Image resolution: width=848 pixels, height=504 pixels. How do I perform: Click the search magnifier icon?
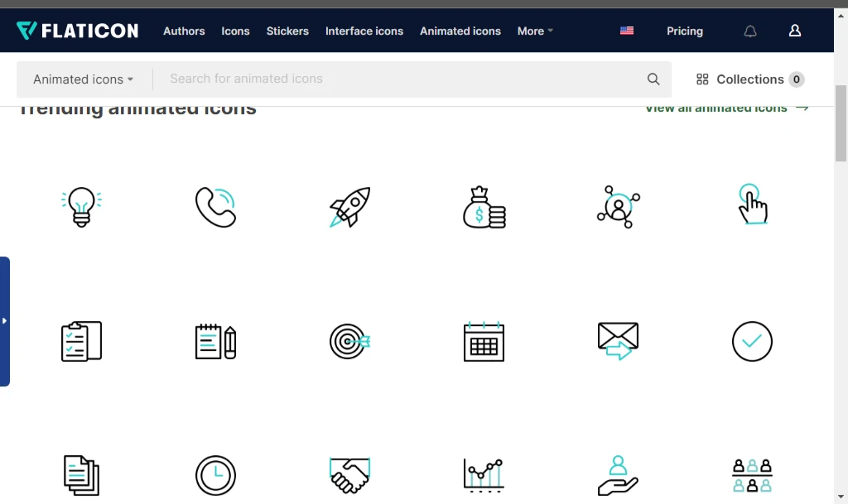[x=653, y=79]
